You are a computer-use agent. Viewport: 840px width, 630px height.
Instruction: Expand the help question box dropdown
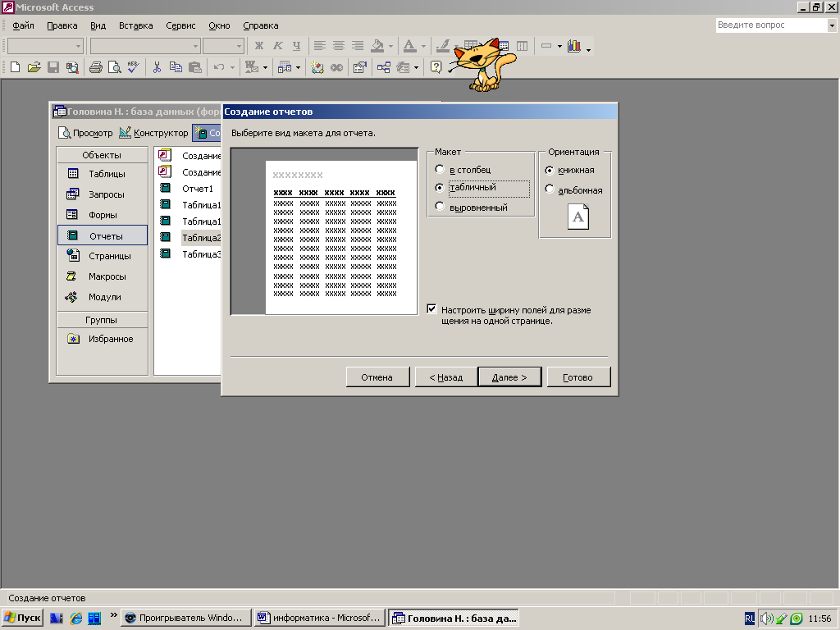coord(830,25)
